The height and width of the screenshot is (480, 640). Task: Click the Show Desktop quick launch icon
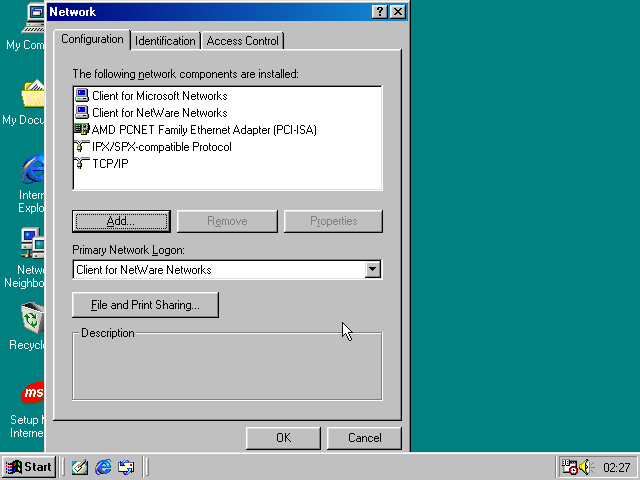click(80, 467)
